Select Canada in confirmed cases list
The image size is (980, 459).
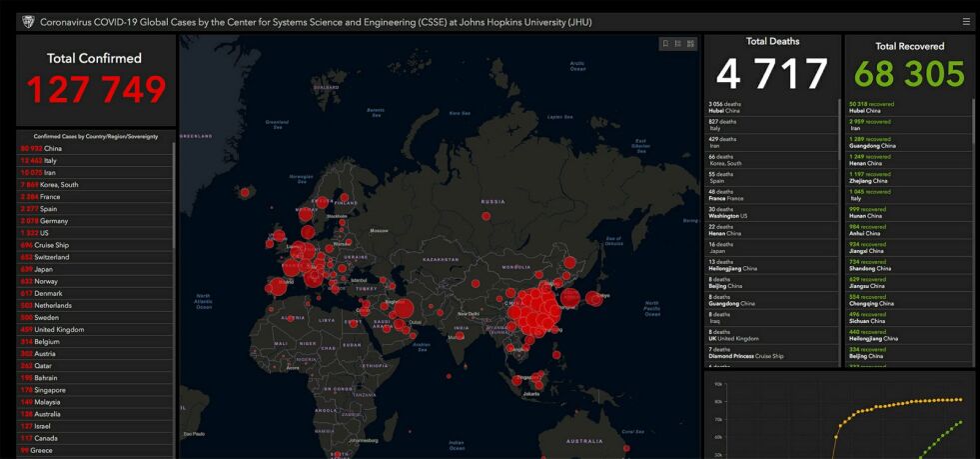96,438
